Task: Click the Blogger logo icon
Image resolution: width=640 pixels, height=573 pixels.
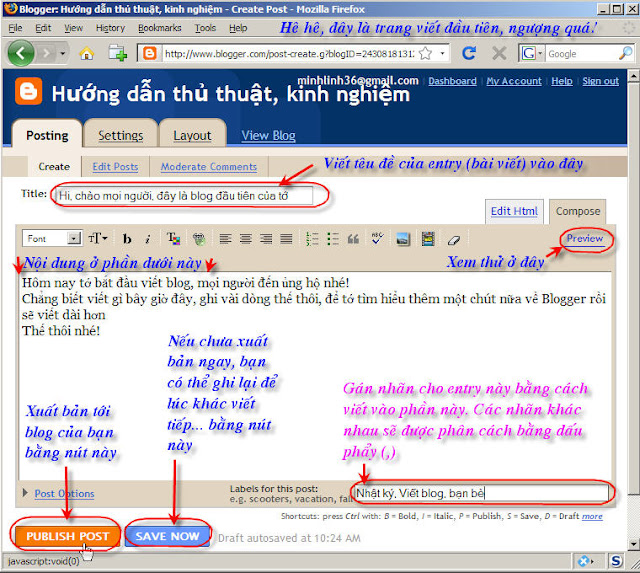Action: [29, 91]
